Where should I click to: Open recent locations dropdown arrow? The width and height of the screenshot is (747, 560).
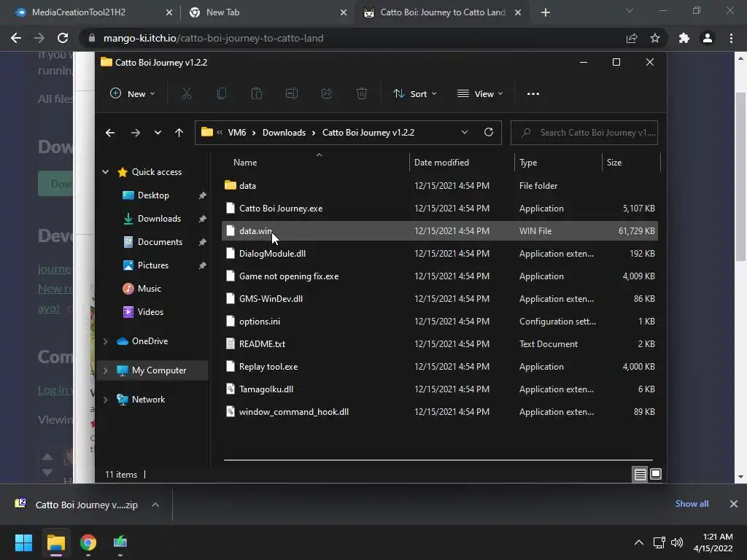(158, 133)
